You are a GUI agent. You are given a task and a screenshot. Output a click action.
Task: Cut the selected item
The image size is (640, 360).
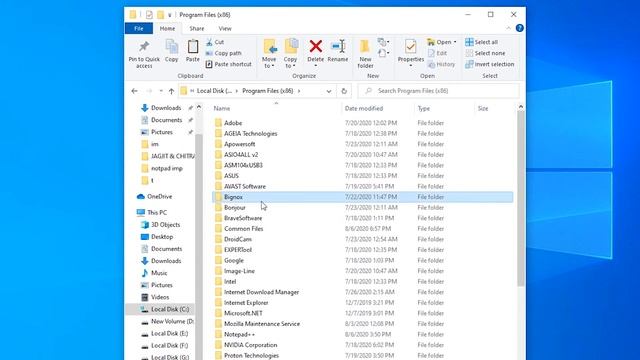pyautogui.click(x=215, y=42)
